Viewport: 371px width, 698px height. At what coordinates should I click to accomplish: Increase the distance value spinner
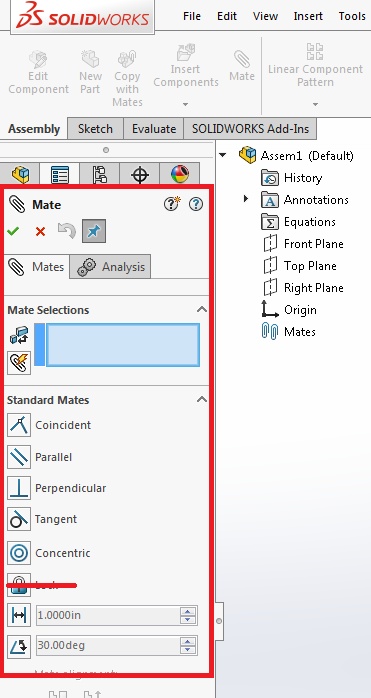tap(188, 611)
